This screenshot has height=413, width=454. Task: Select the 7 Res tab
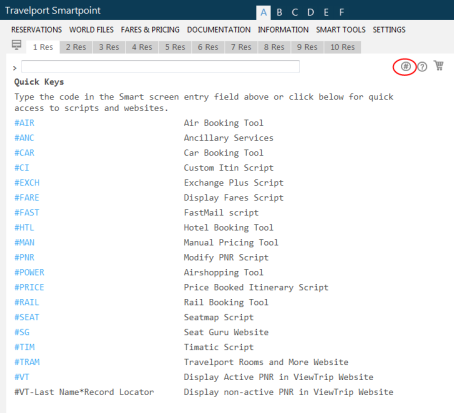[241, 47]
